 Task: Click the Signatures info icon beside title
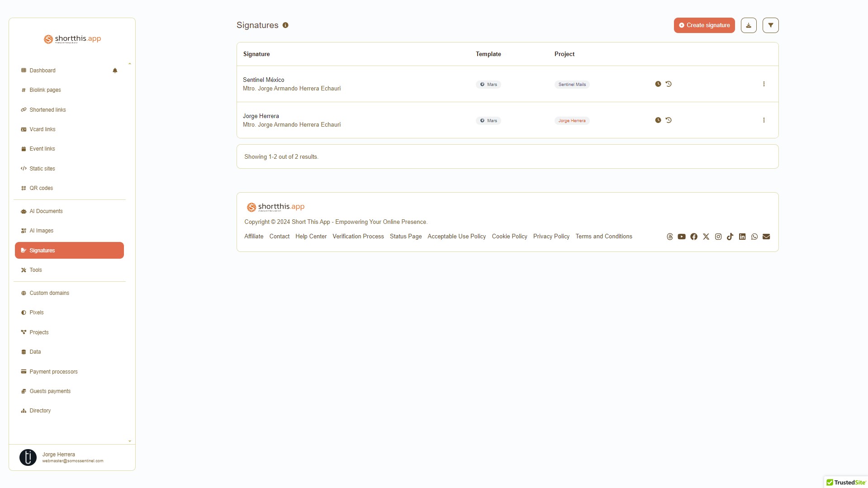tap(285, 25)
